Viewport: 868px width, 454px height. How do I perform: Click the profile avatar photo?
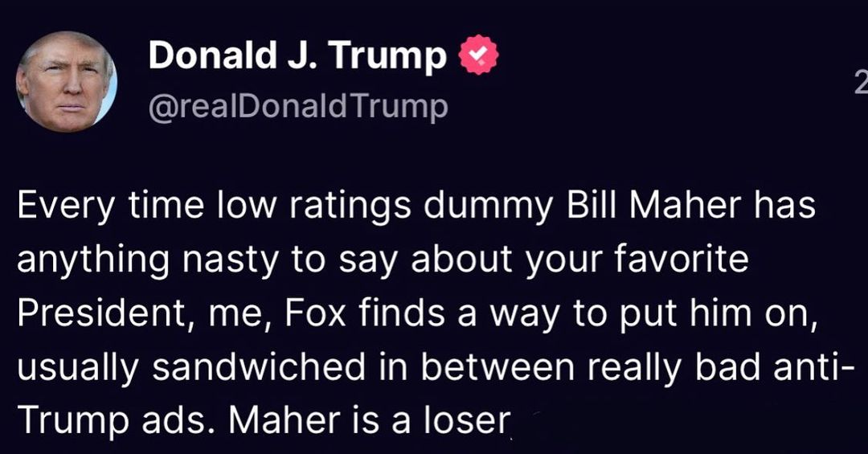[x=67, y=81]
